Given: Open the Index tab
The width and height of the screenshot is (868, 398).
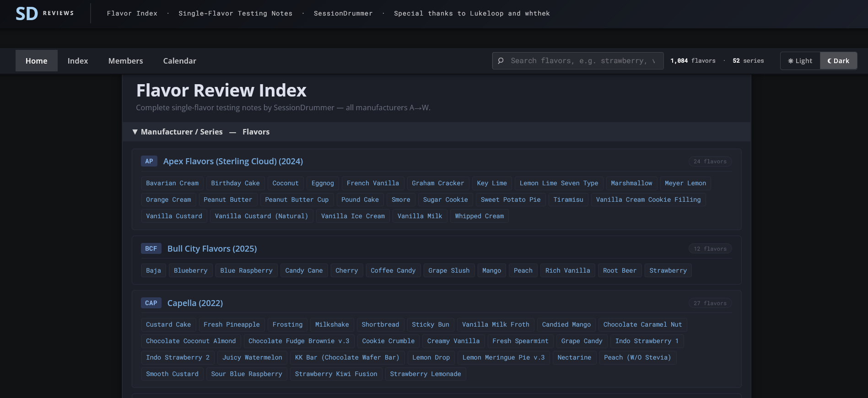Looking at the screenshot, I should click(78, 61).
